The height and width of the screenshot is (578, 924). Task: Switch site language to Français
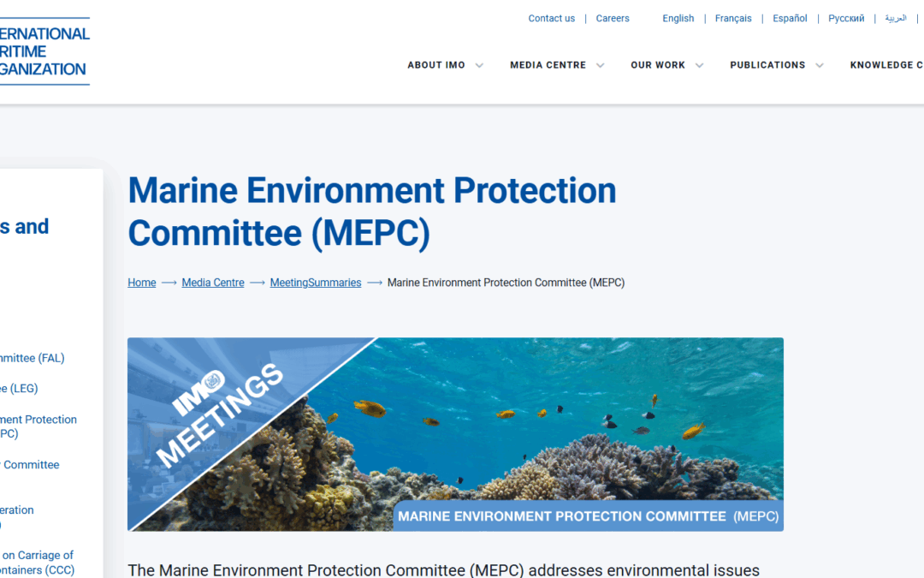click(733, 18)
